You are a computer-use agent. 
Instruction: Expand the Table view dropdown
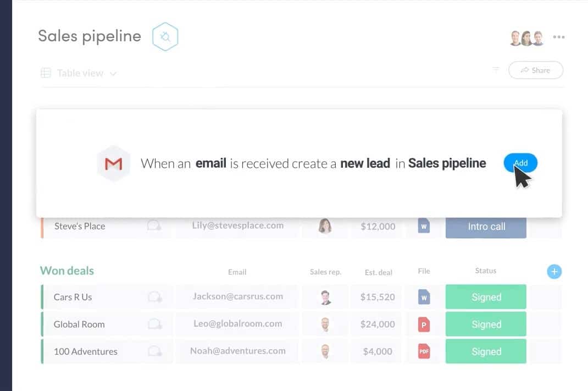click(x=114, y=73)
